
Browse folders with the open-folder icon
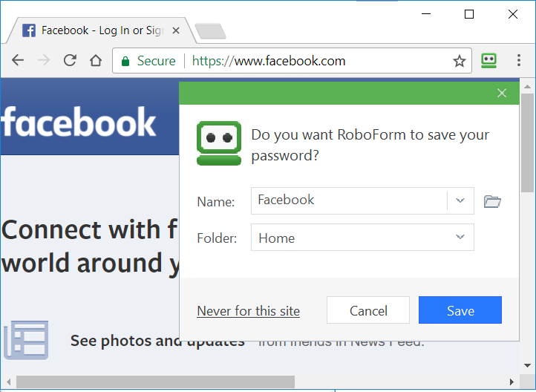pyautogui.click(x=492, y=201)
